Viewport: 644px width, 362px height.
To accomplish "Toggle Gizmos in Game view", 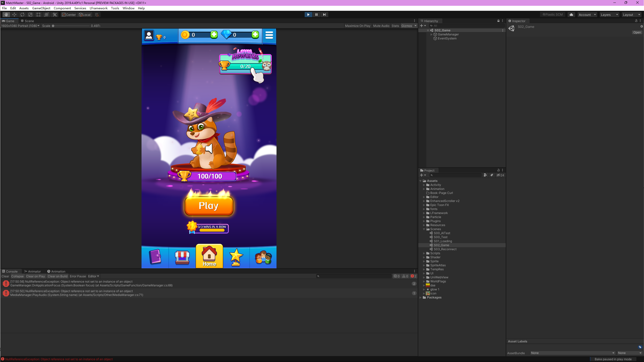I will pos(406,26).
